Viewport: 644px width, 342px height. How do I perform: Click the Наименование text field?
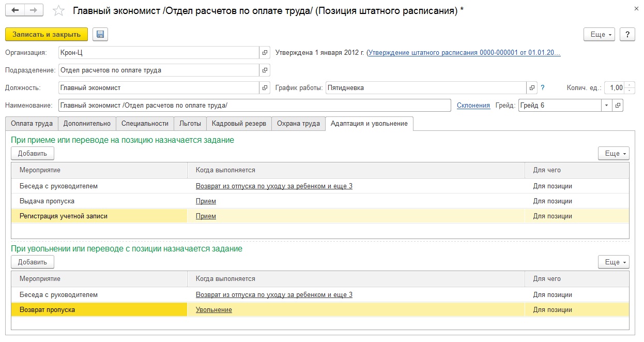(x=254, y=106)
